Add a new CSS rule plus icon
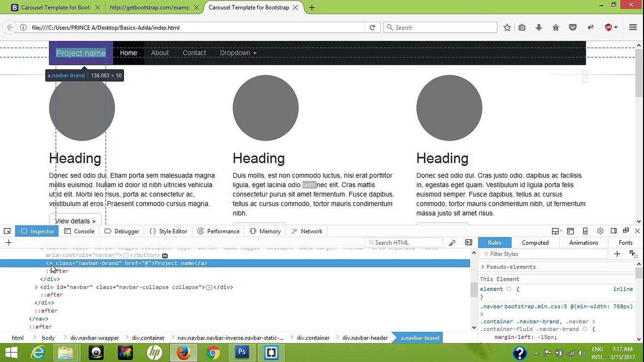 tap(617, 254)
